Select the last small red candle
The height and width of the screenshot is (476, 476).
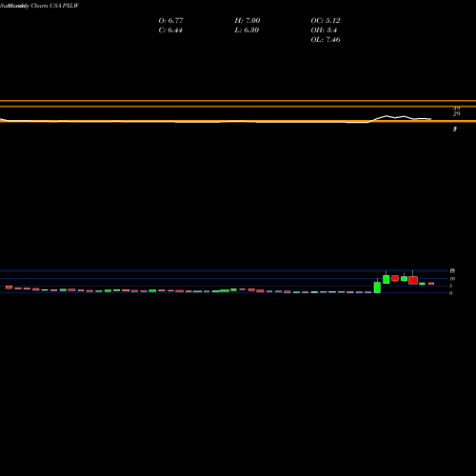tap(431, 284)
